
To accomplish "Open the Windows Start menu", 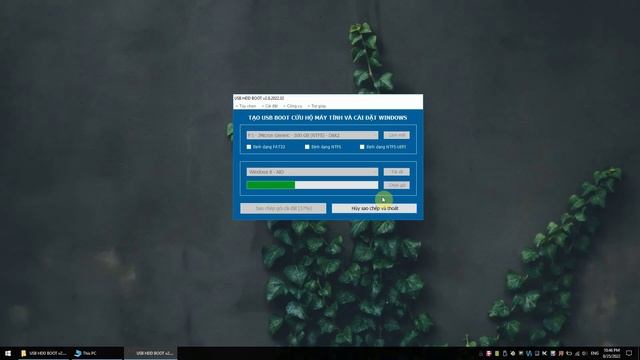I will pos(8,353).
